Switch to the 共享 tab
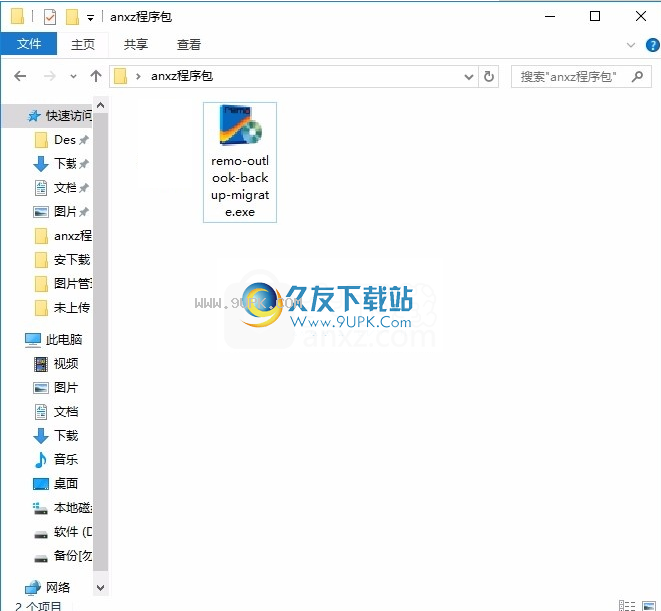This screenshot has height=611, width=661. pos(136,44)
